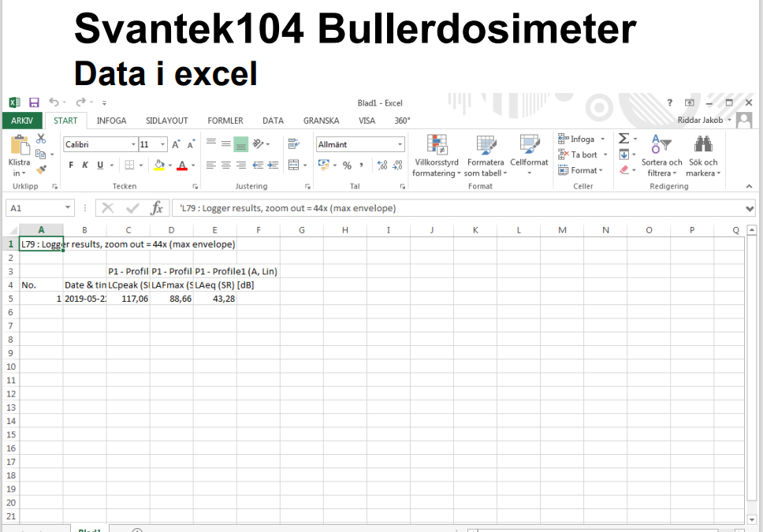Open the font size dropdown

pos(162,144)
